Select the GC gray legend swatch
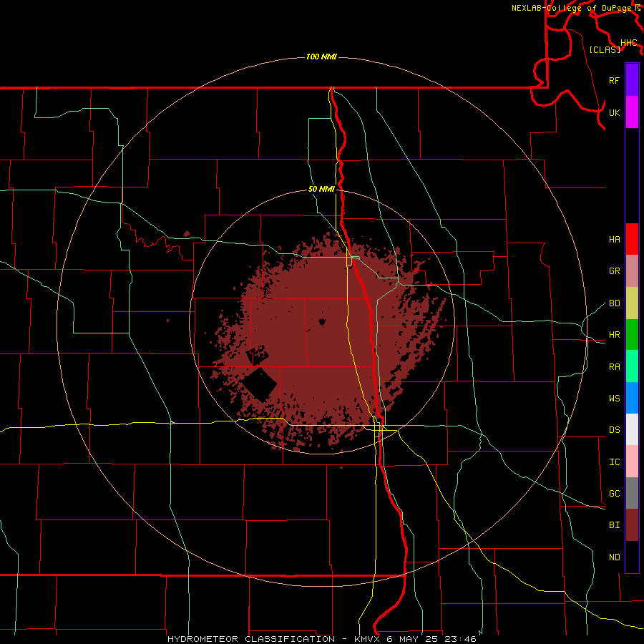 [x=632, y=493]
